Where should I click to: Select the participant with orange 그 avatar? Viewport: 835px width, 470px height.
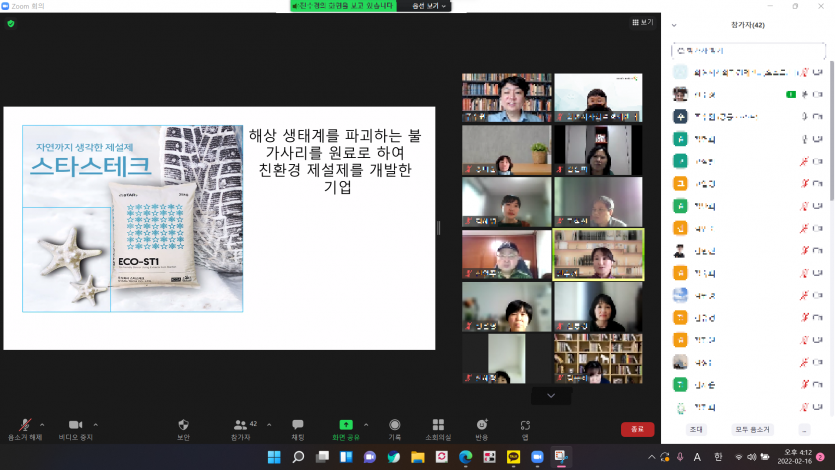click(x=748, y=184)
